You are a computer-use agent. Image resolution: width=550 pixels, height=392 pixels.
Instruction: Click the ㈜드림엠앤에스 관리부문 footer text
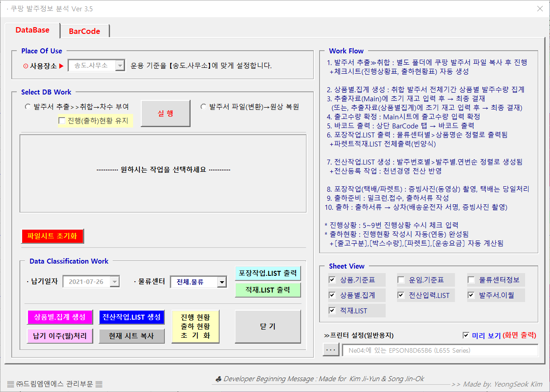pyautogui.click(x=54, y=384)
